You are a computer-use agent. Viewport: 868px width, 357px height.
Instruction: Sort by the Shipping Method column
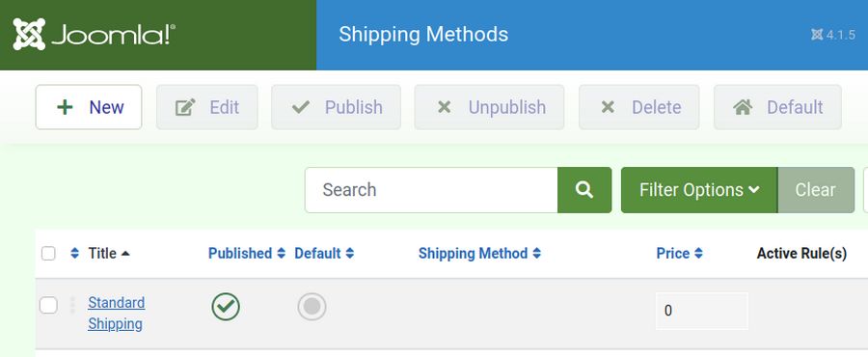pyautogui.click(x=479, y=254)
